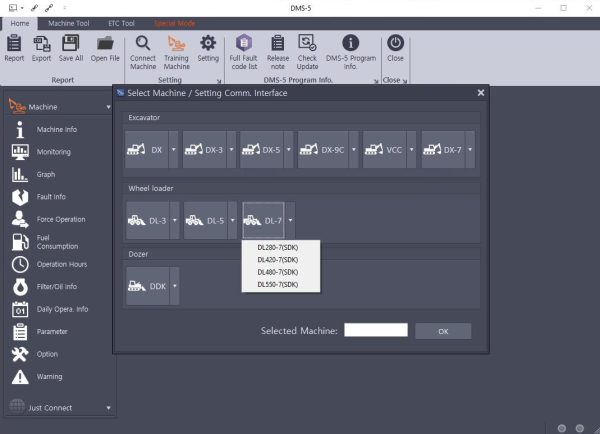This screenshot has height=434, width=600.
Task: Select the DX-3 excavator button
Action: pos(204,150)
